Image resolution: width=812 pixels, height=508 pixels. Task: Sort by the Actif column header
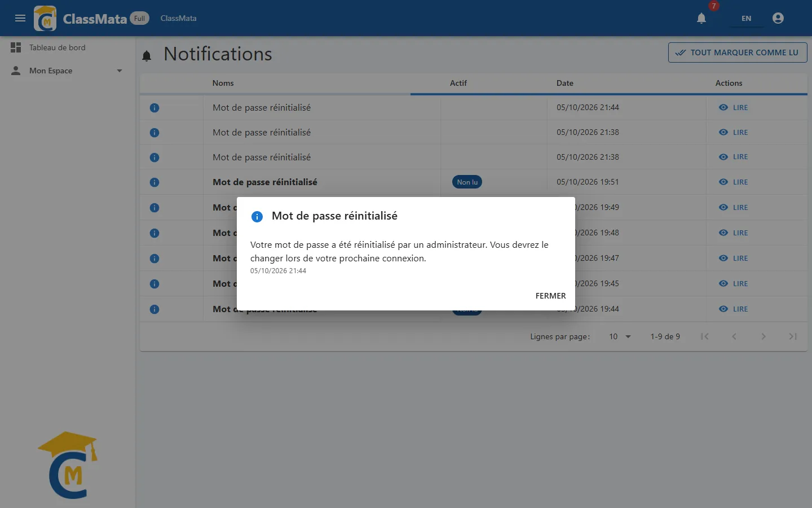[458, 83]
